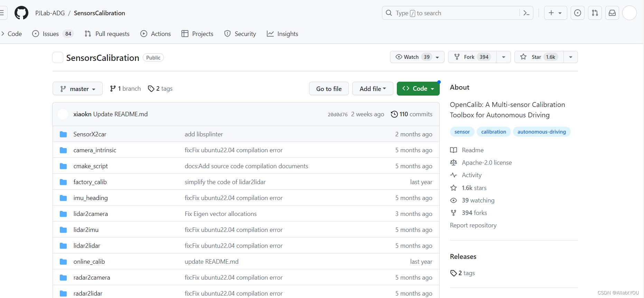Image resolution: width=644 pixels, height=298 pixels.
Task: Click xiaokn author avatar in commit row
Action: click(x=63, y=114)
